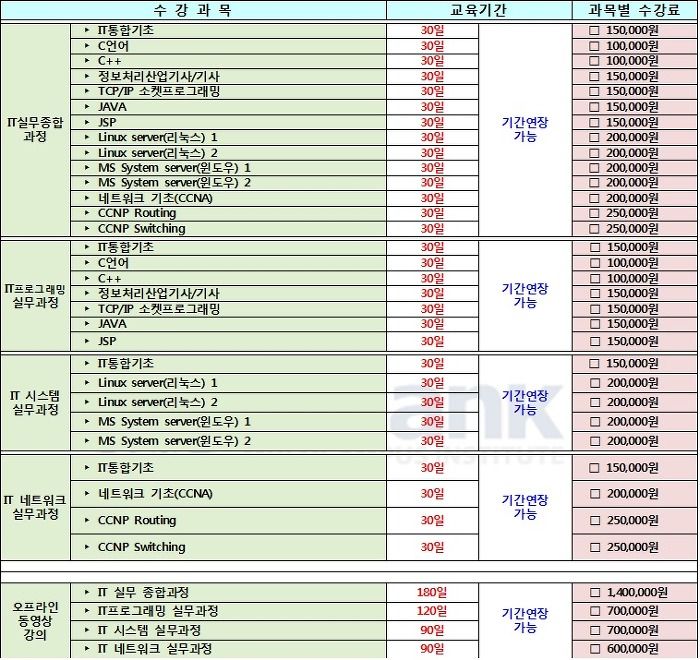Click JAVA subject name in IT프로그래밍 실무과정

[x=112, y=324]
